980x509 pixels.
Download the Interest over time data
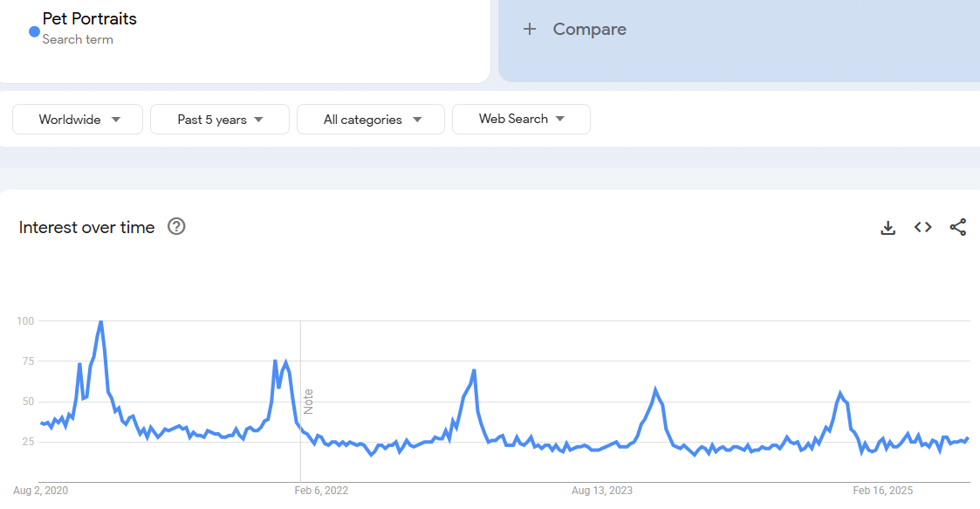887,228
